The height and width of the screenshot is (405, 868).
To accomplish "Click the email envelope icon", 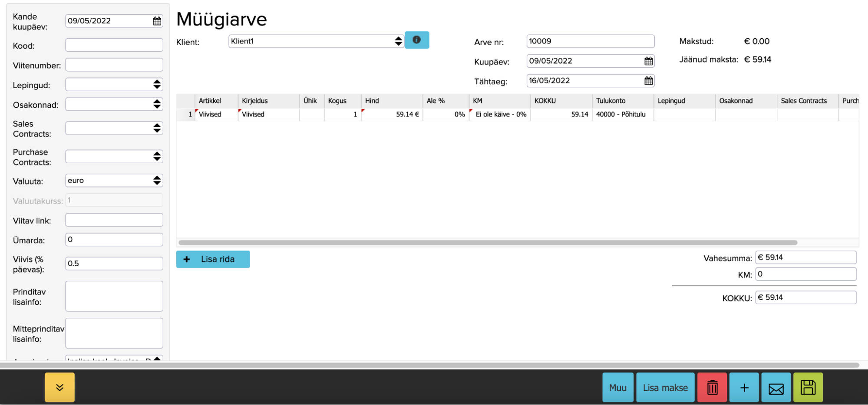I will pos(776,388).
